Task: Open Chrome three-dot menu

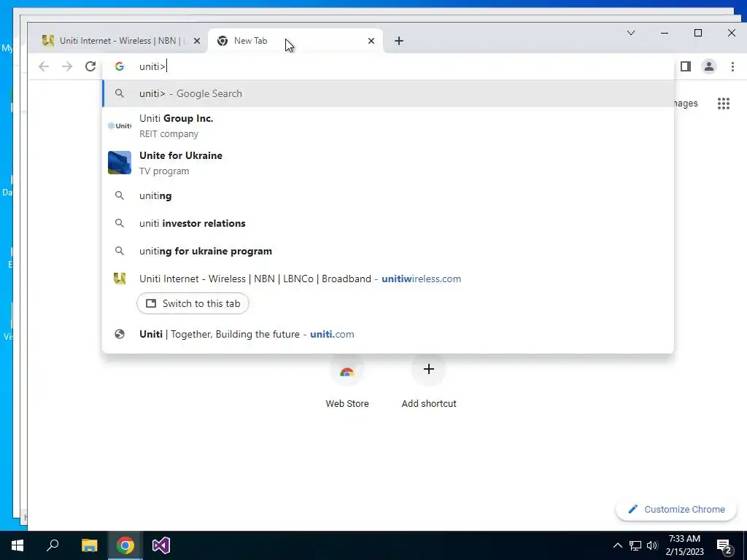Action: tap(732, 66)
